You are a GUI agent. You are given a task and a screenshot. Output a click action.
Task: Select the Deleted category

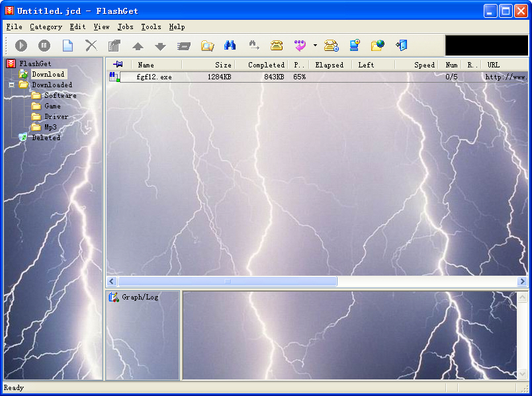point(46,138)
